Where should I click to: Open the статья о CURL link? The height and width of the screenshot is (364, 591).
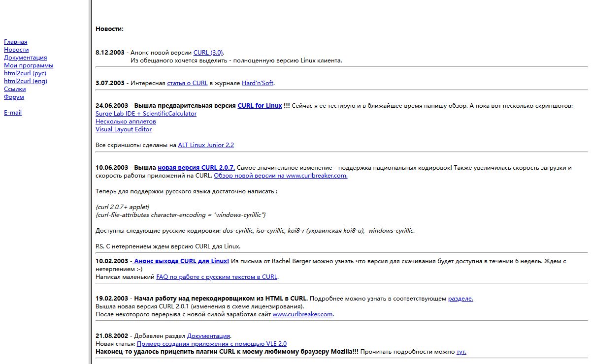pyautogui.click(x=187, y=83)
